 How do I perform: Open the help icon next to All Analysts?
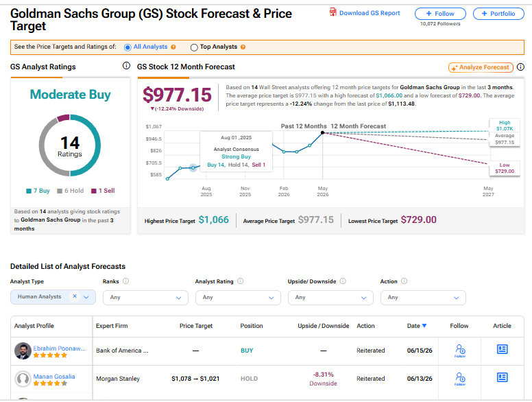(173, 47)
